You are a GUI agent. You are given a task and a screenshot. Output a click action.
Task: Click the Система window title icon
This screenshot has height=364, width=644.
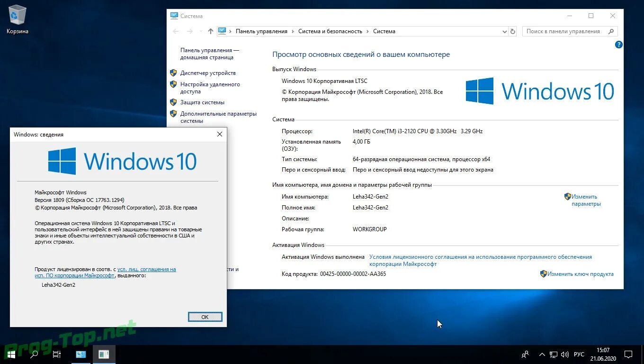[x=174, y=16]
